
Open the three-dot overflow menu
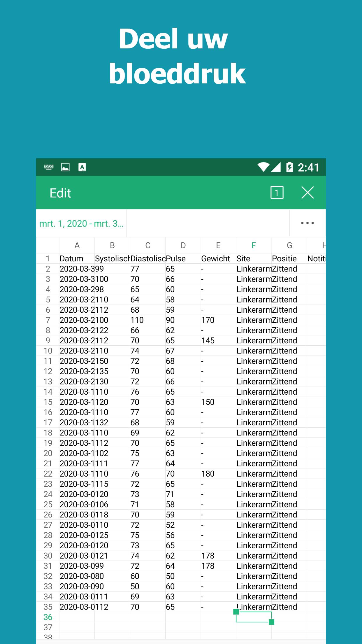(x=307, y=223)
